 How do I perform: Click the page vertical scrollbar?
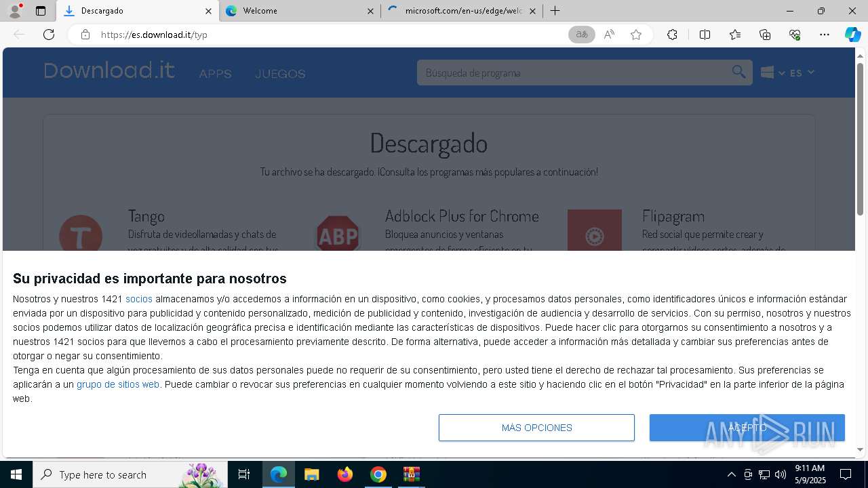tap(860, 139)
